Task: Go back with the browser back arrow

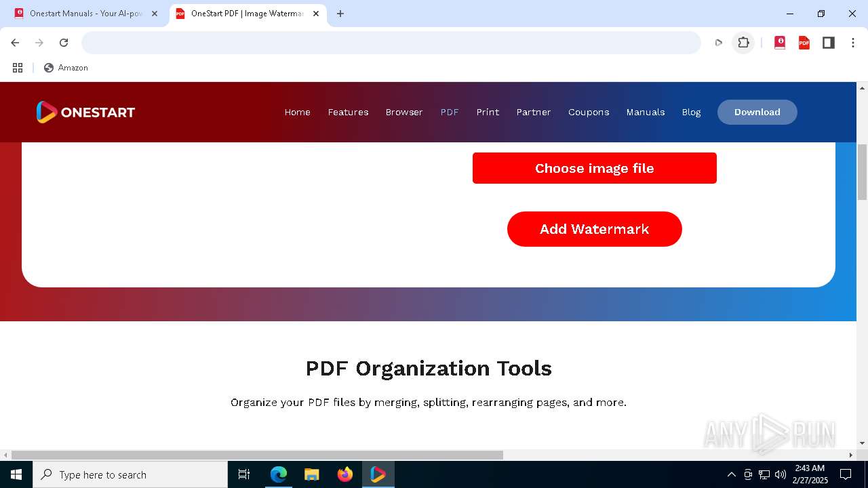Action: pyautogui.click(x=15, y=43)
